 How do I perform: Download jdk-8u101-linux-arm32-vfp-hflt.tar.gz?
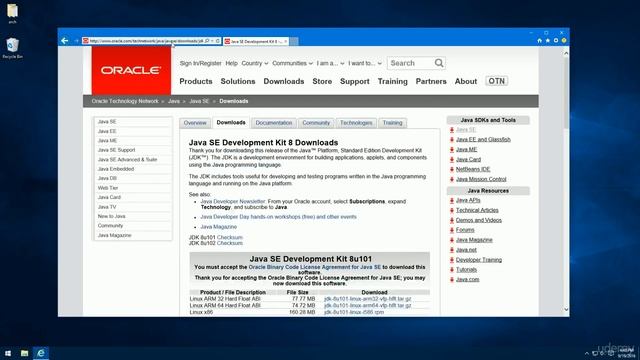point(367,299)
